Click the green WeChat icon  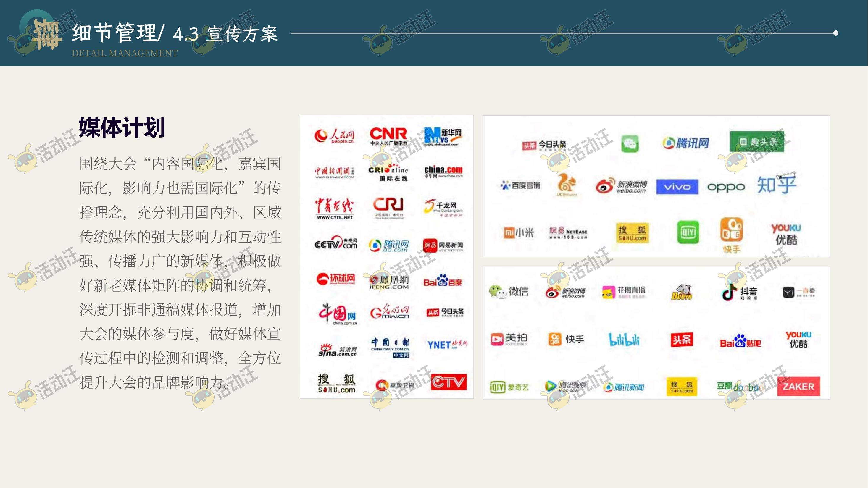[630, 144]
